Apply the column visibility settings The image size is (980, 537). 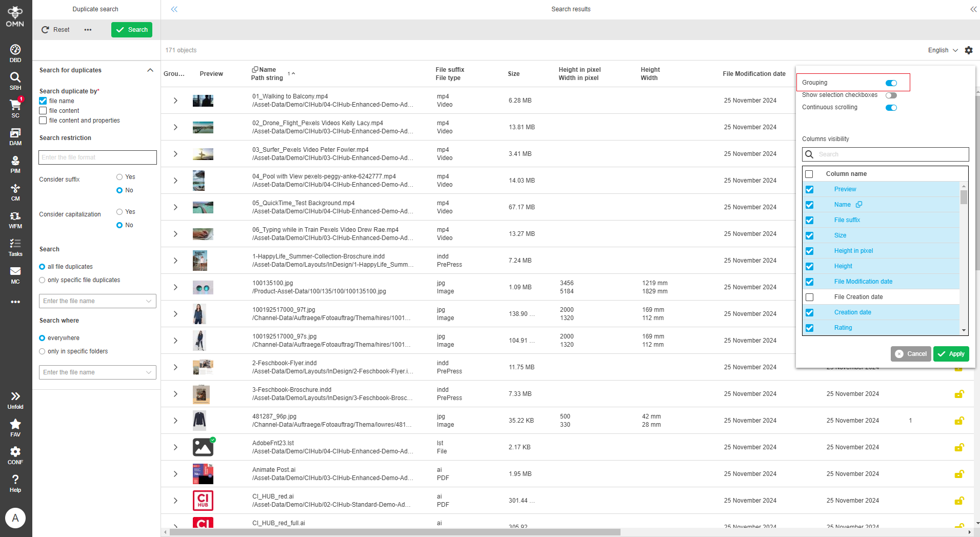(951, 354)
